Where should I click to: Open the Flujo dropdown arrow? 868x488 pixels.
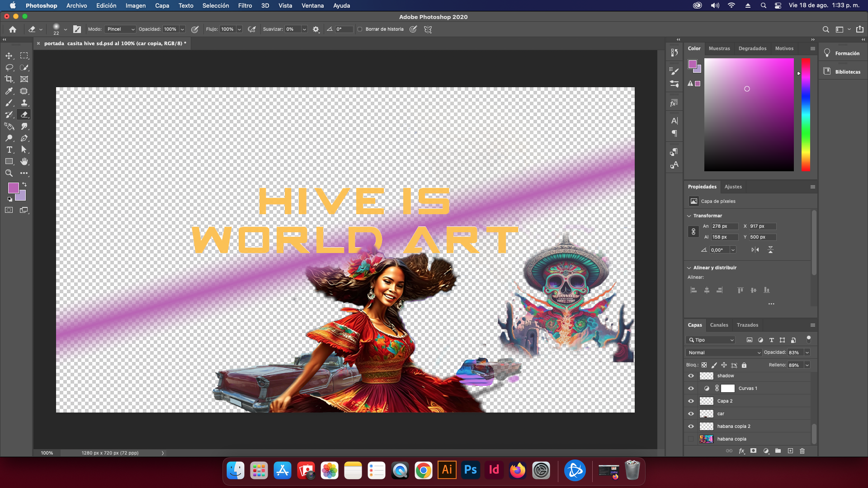coord(239,29)
